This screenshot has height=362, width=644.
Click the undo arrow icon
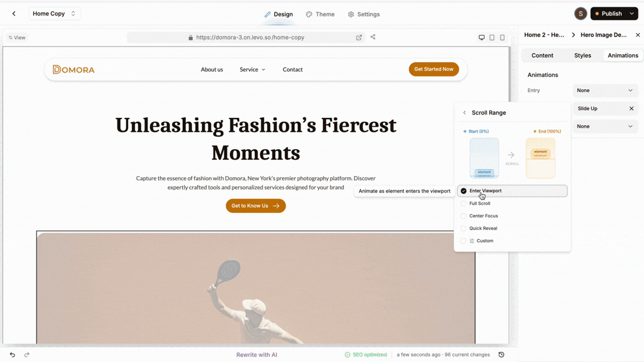pyautogui.click(x=12, y=355)
